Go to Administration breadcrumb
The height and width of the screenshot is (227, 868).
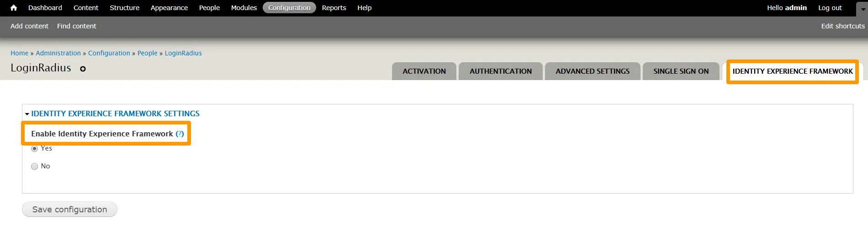[x=58, y=53]
